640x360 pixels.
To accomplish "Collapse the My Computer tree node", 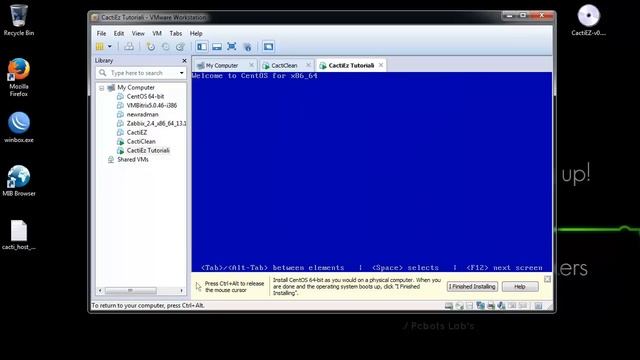I will [x=102, y=88].
